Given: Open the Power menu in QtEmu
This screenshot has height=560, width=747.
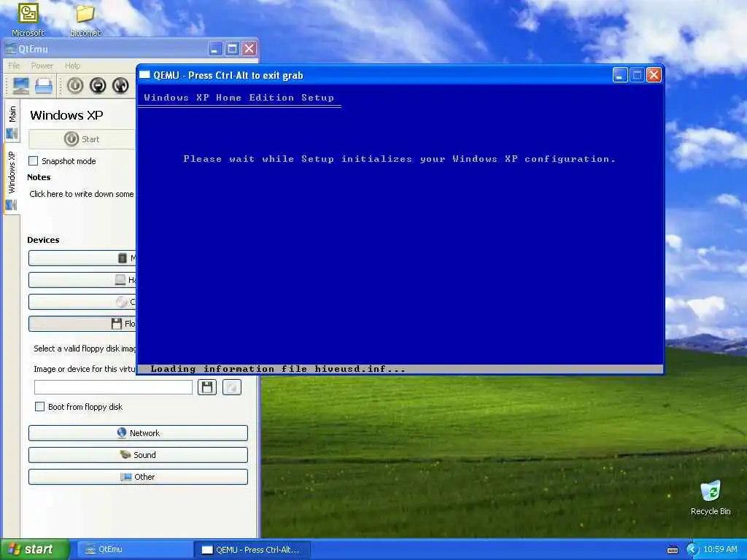Looking at the screenshot, I should (42, 66).
